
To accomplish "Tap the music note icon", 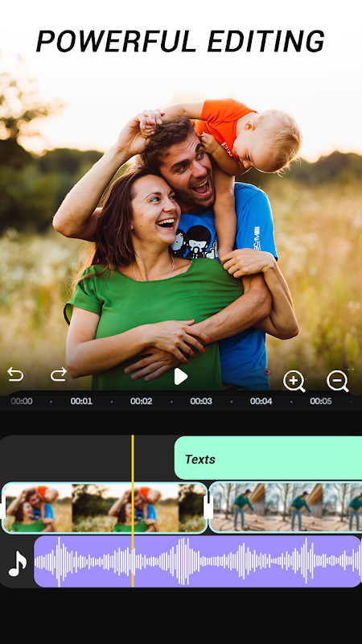I will [18, 563].
